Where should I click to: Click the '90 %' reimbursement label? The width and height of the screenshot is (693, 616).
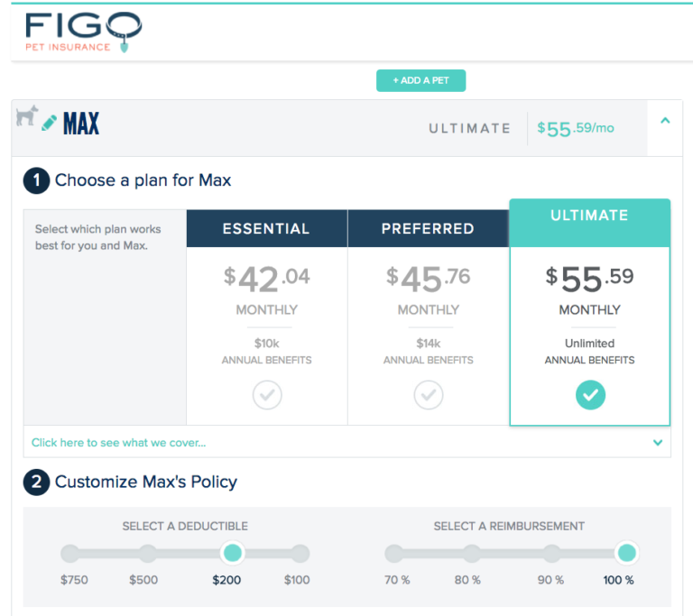pyautogui.click(x=550, y=580)
